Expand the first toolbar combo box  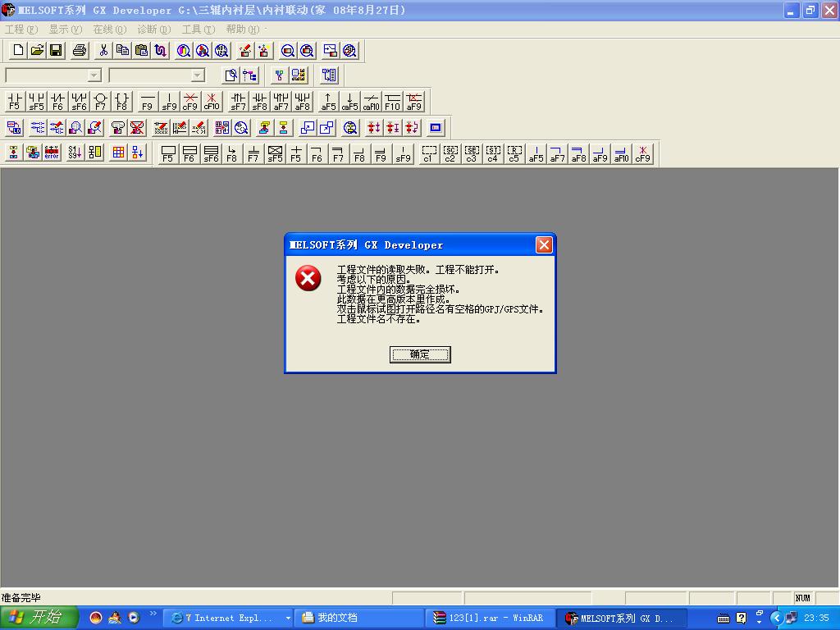click(94, 75)
